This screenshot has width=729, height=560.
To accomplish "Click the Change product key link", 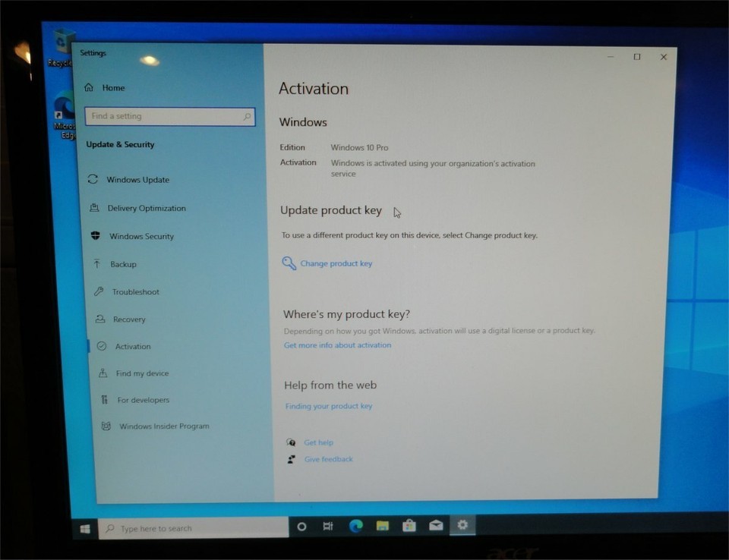I will (x=336, y=264).
